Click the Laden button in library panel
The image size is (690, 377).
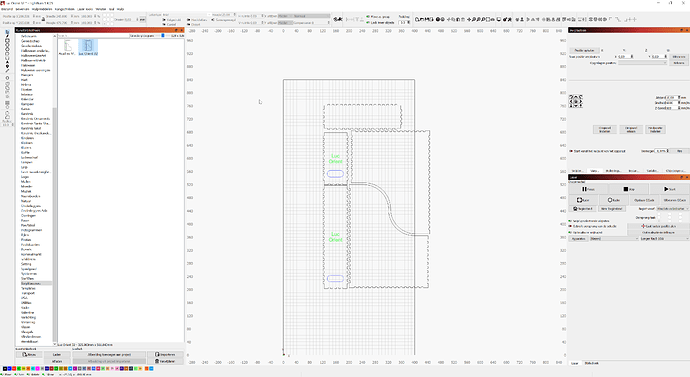coord(57,354)
